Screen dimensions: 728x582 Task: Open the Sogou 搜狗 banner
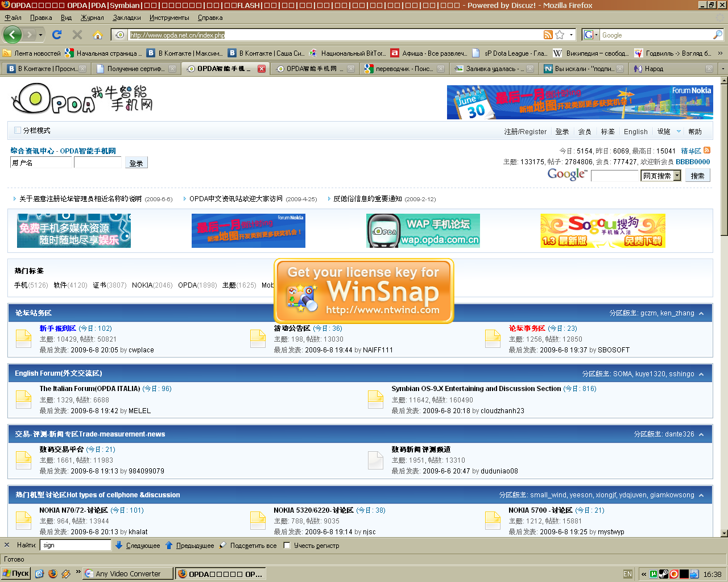point(603,231)
